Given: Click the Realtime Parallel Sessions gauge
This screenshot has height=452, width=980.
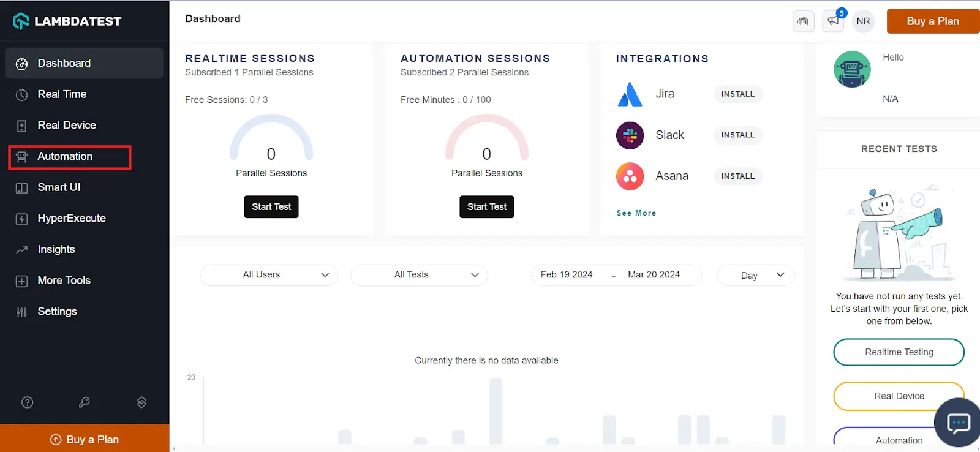Looking at the screenshot, I should [271, 139].
